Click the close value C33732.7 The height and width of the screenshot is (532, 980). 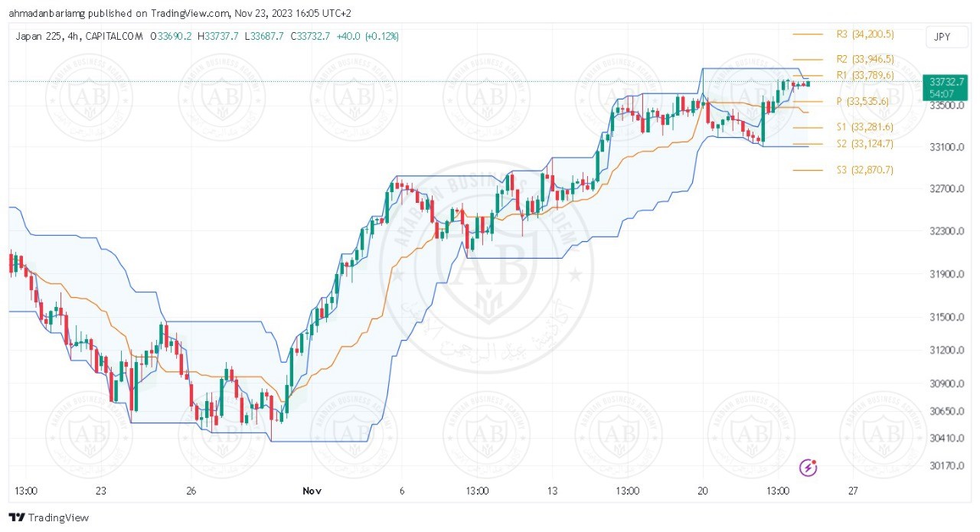point(310,36)
